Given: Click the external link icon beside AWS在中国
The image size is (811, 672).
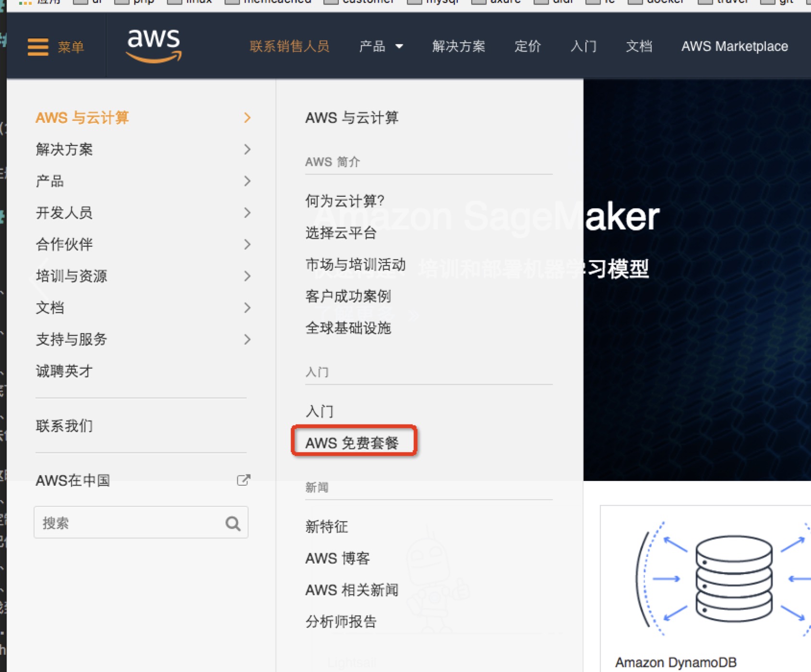Looking at the screenshot, I should pos(244,480).
